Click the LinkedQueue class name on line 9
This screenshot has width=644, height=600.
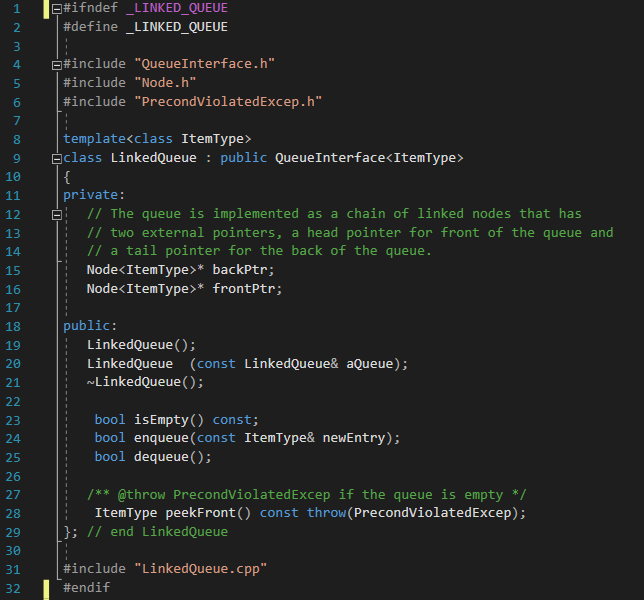point(153,158)
